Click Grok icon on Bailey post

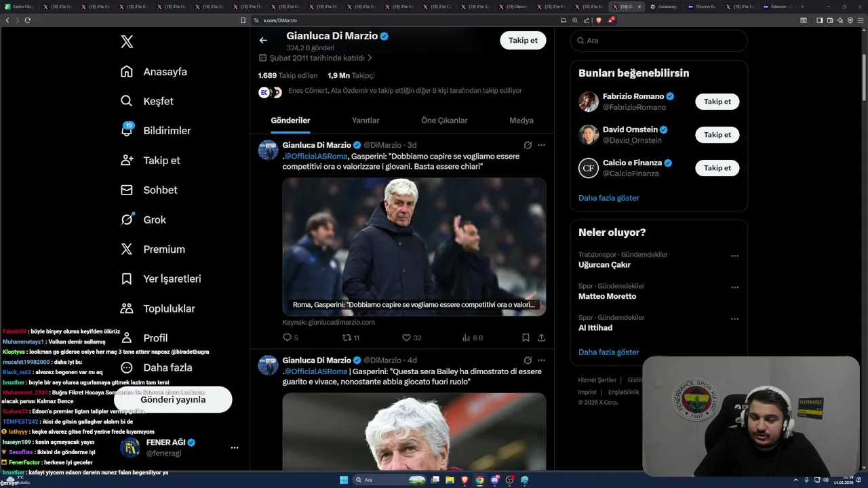528,361
